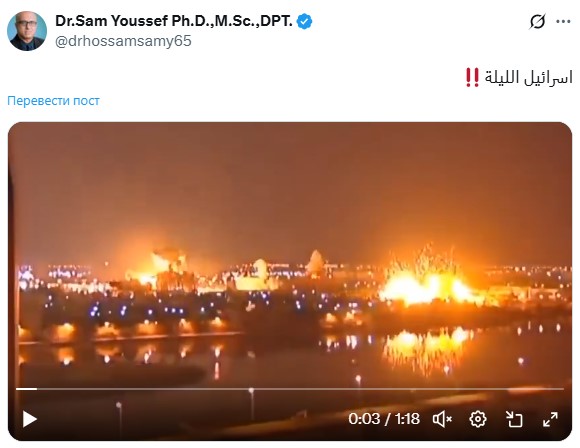Click the Перевести пост link
Screen dimensions: 580x448
point(53,101)
